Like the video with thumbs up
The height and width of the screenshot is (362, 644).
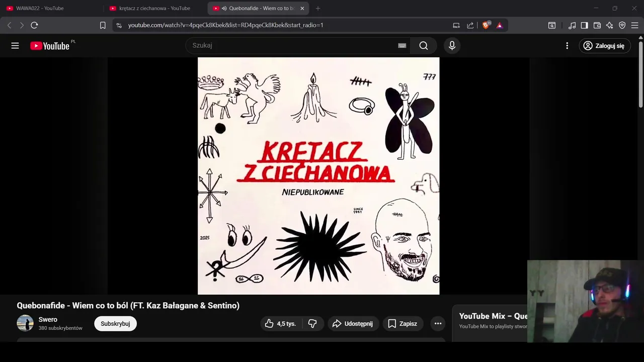point(280,324)
